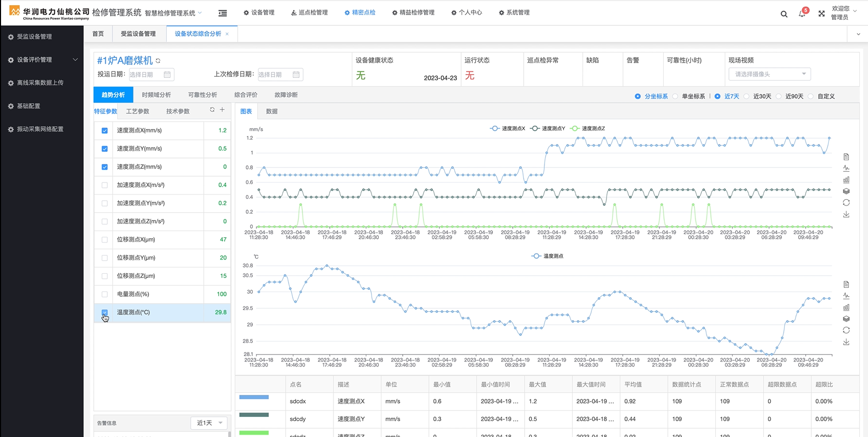
Task: Check 加速度测点Y(m/s²) checkbox
Action: (105, 203)
